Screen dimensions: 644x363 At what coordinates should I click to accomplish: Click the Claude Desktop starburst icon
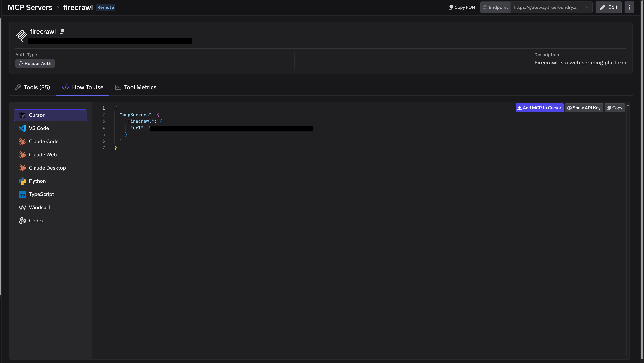coord(22,168)
